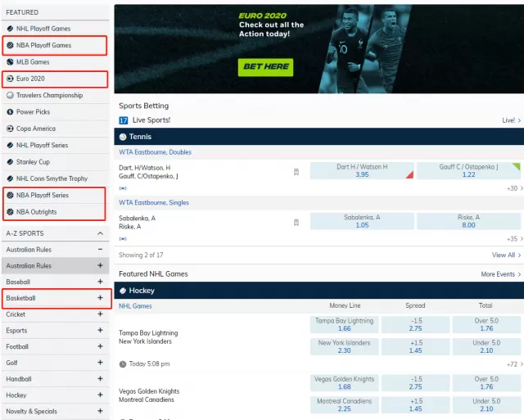Image resolution: width=524 pixels, height=420 pixels.
Task: Expand the Basketball category
Action: click(x=100, y=298)
